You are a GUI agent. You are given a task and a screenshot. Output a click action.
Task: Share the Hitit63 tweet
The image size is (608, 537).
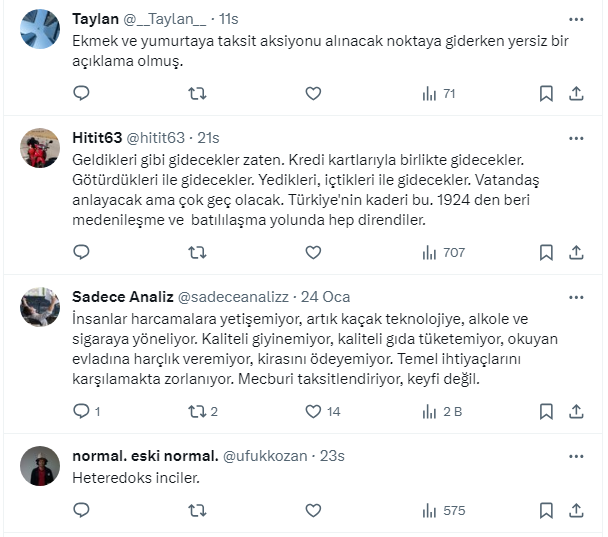576,253
